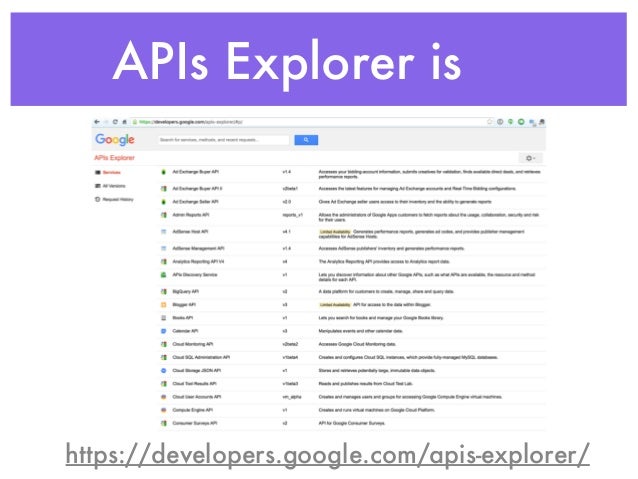The width and height of the screenshot is (638, 479).
Task: Click the browser address bar URL
Action: [190, 122]
